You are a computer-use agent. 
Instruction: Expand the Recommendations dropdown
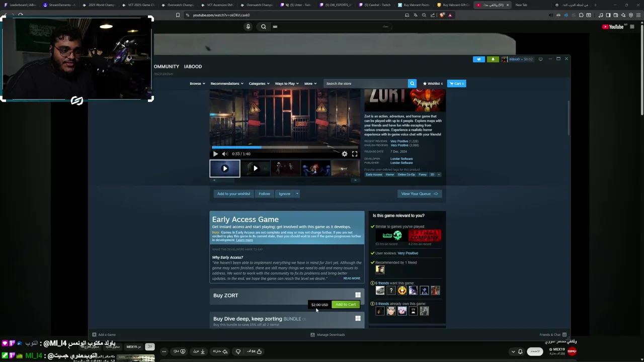(227, 83)
